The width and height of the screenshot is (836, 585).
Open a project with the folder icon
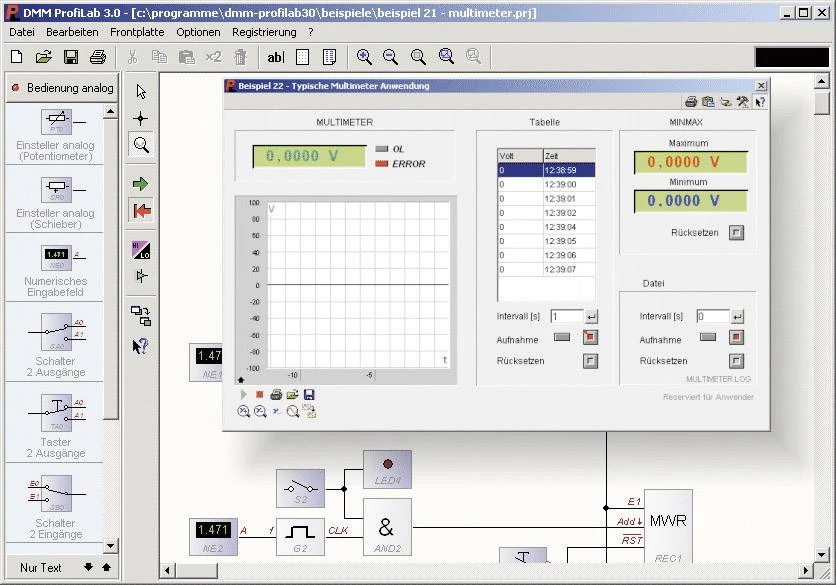[x=44, y=57]
